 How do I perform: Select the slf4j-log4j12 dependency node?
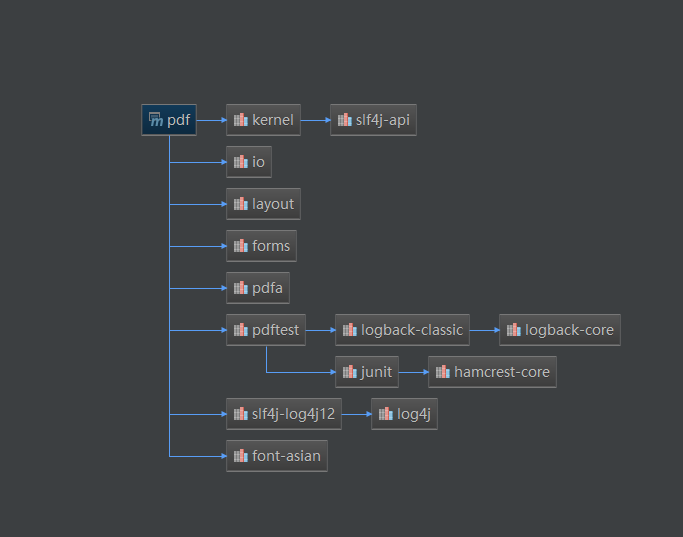pos(284,414)
